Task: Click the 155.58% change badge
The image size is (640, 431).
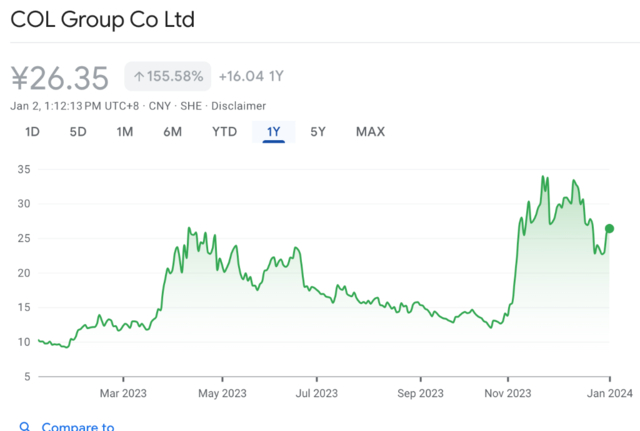Action: tap(168, 76)
